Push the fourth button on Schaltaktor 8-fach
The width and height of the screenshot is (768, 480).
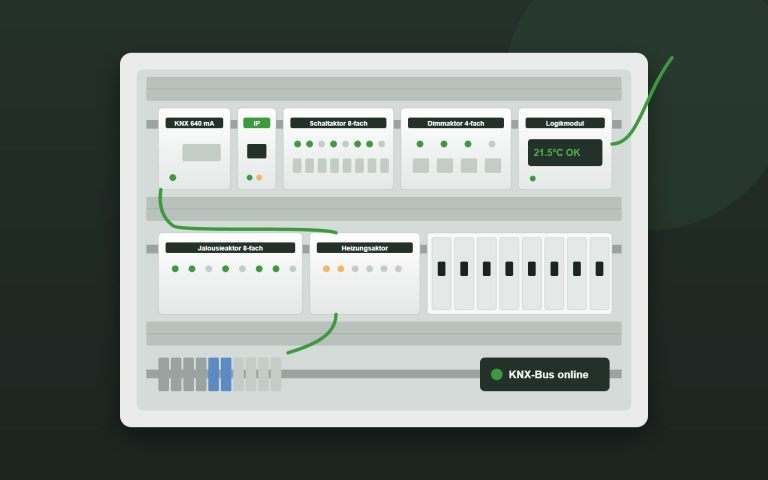pyautogui.click(x=335, y=166)
